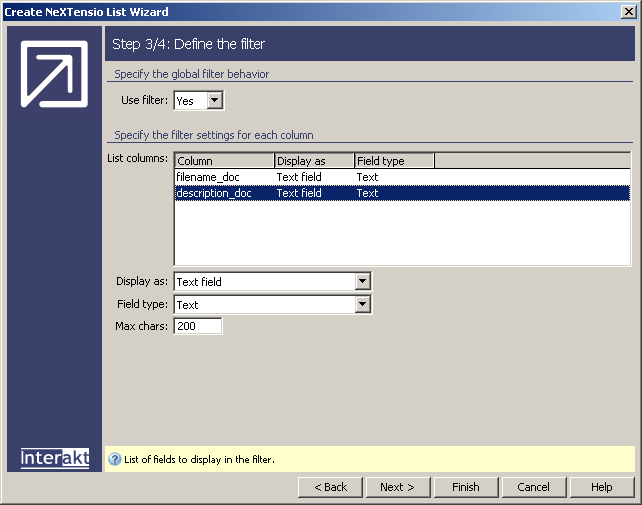The image size is (642, 505).
Task: Click the Display as column header
Action: pyautogui.click(x=314, y=160)
